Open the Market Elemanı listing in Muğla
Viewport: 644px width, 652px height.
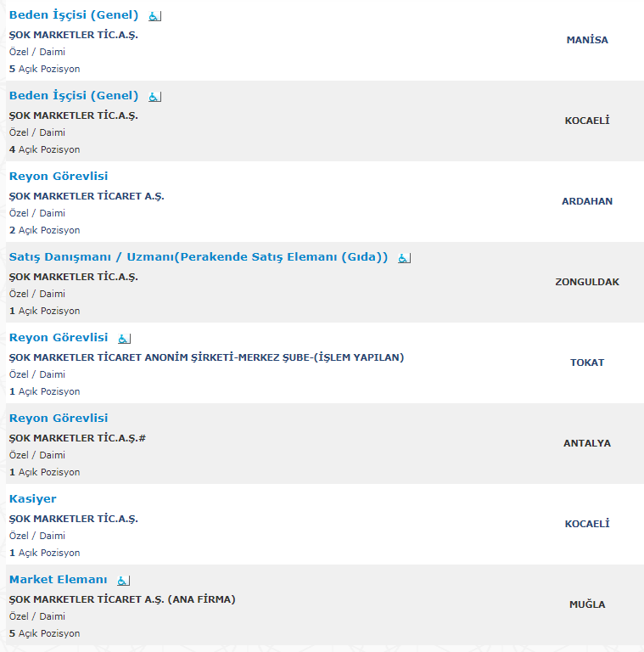click(59, 580)
